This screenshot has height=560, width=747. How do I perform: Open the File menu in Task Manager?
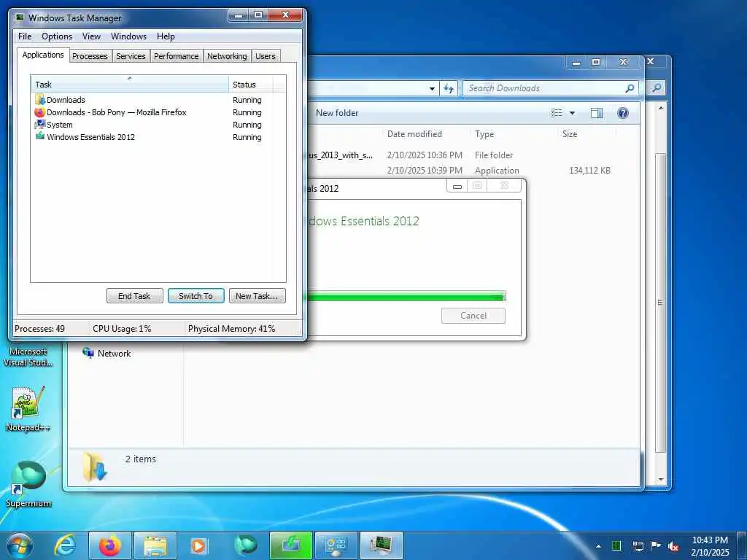(25, 36)
